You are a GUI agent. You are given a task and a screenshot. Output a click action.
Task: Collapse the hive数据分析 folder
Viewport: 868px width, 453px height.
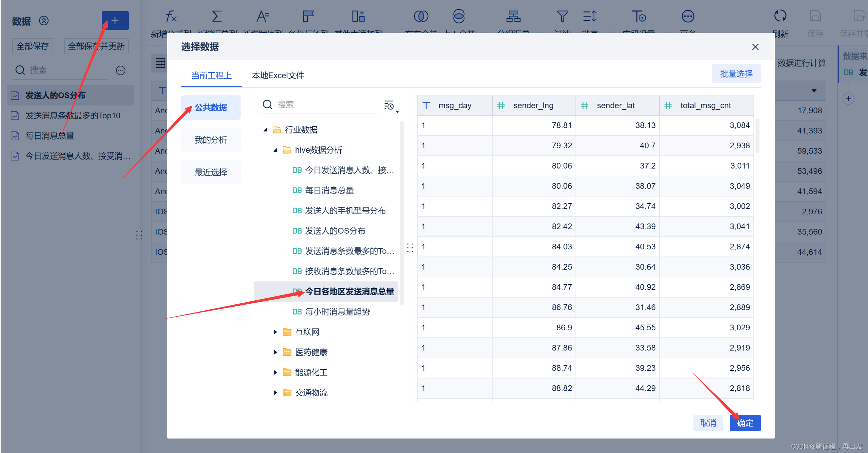275,150
